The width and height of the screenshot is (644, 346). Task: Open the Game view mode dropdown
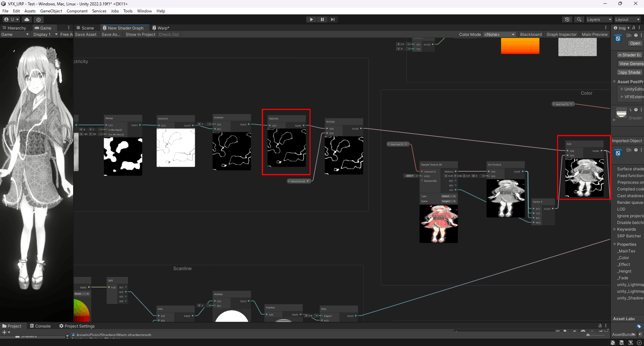(15, 35)
